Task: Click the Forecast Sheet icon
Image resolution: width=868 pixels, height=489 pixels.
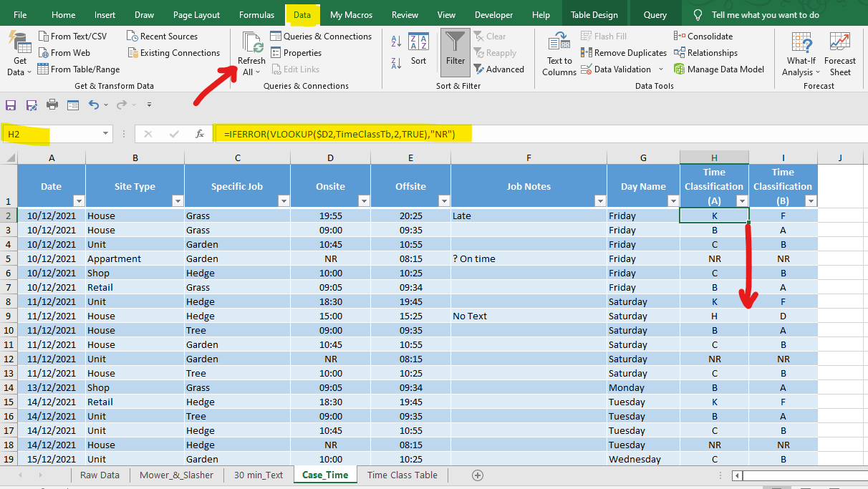Action: 839,53
